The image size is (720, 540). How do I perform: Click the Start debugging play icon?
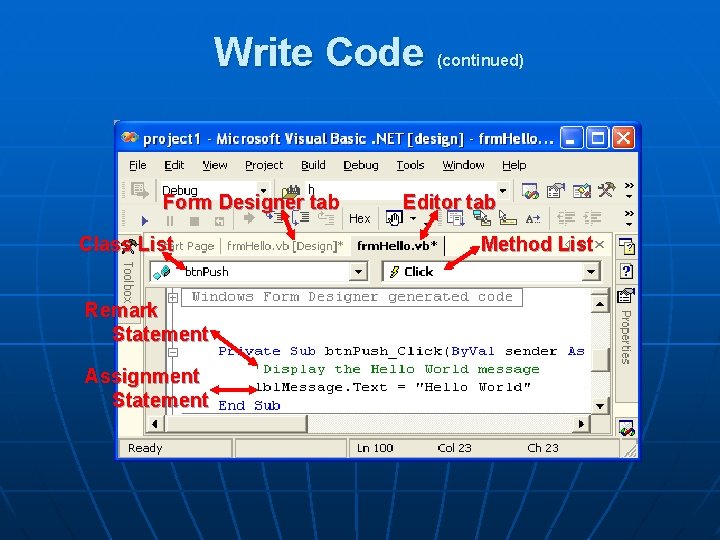145,221
